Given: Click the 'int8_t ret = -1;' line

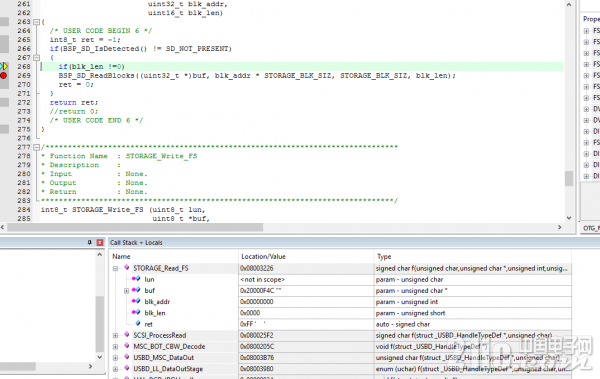Looking at the screenshot, I should (x=85, y=39).
